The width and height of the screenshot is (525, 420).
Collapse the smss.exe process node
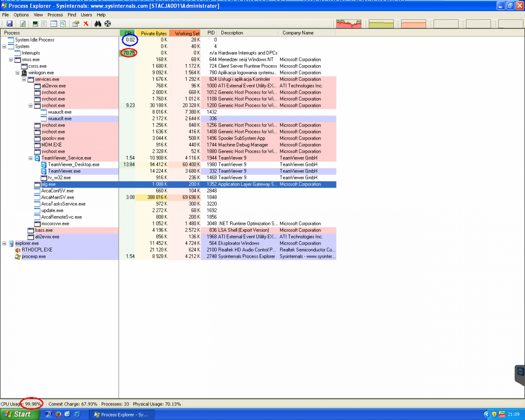pos(11,59)
